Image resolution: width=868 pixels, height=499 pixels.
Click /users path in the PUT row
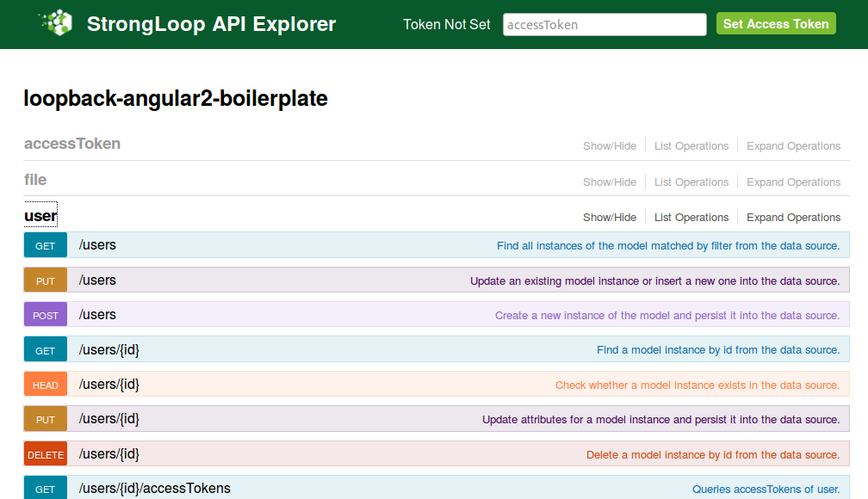coord(97,280)
